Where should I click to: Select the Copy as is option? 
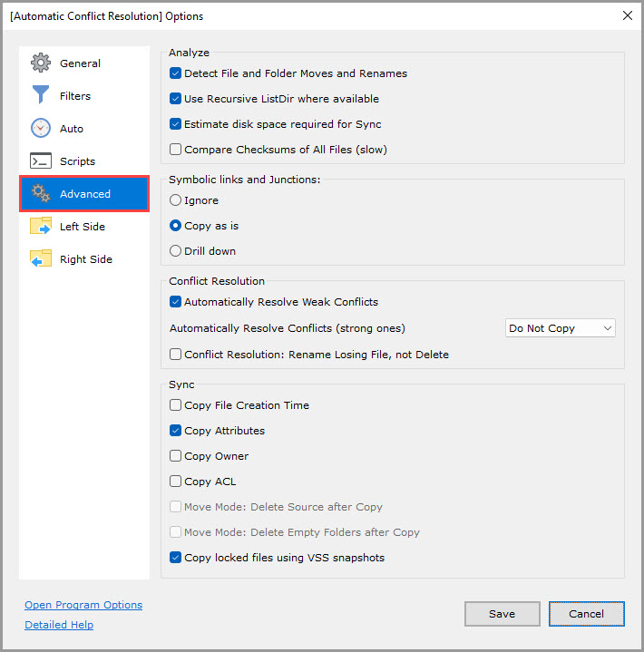175,226
